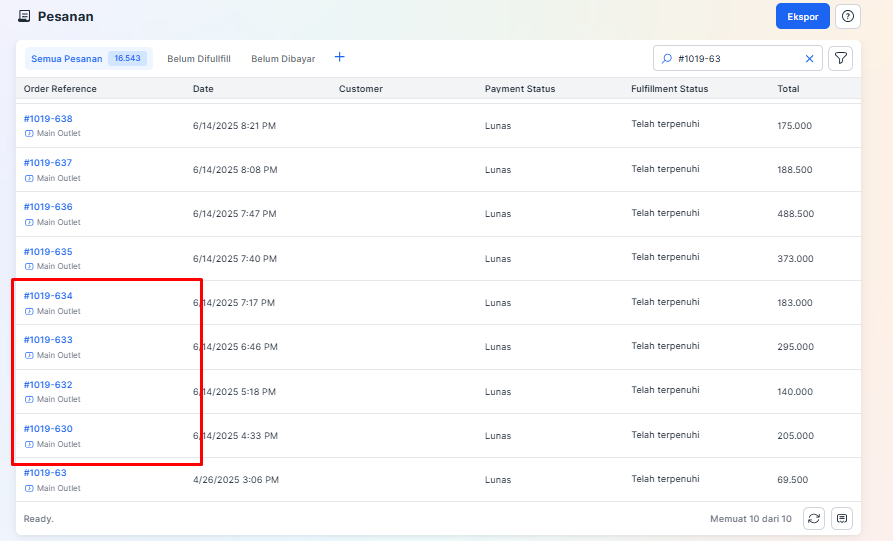Open order #1019-630
This screenshot has width=893, height=541.
pos(48,429)
